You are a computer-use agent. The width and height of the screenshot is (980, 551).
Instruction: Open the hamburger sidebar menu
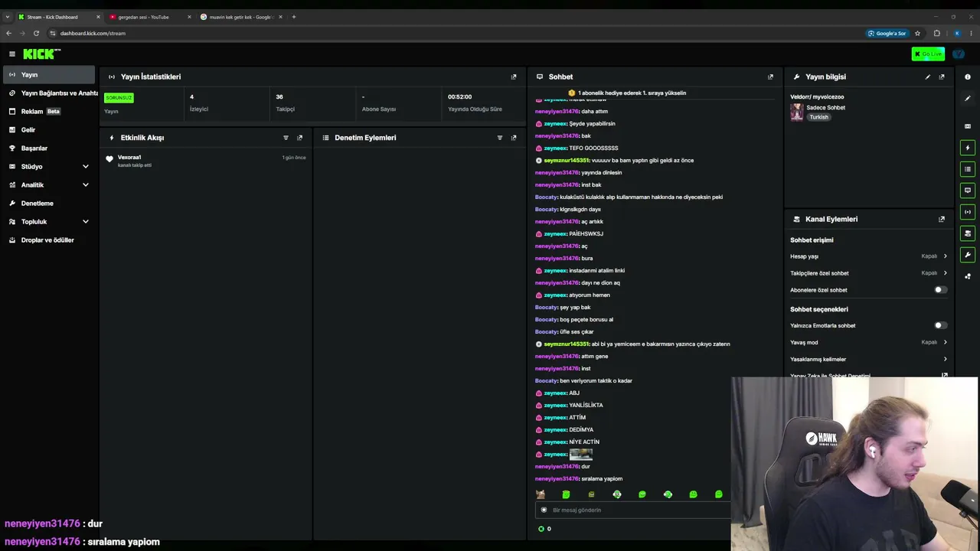tap(12, 54)
